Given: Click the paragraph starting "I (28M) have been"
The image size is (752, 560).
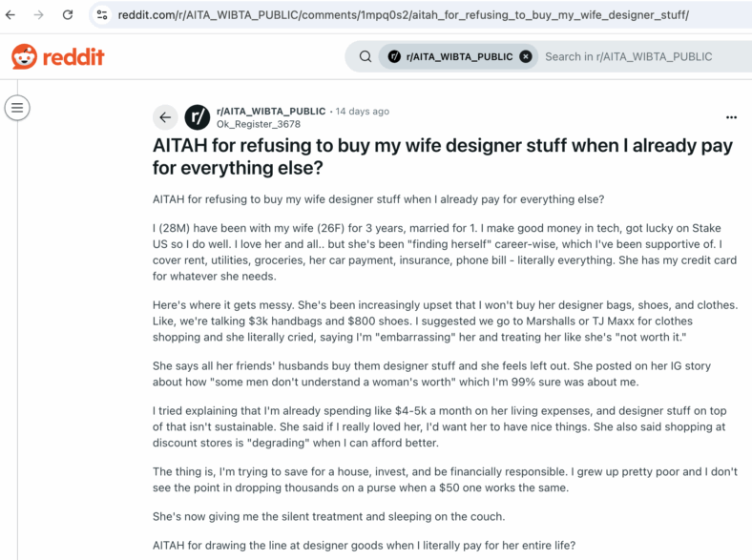Looking at the screenshot, I should click(445, 252).
